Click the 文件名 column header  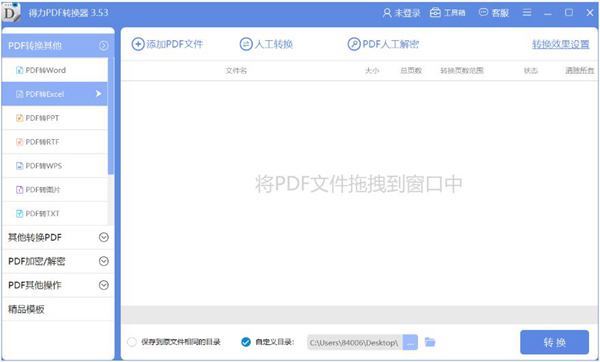click(236, 70)
